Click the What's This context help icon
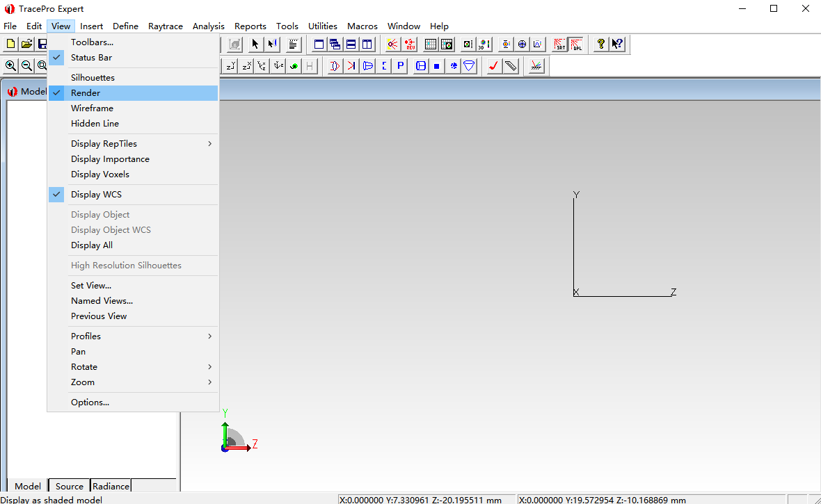The width and height of the screenshot is (821, 504). coord(617,44)
